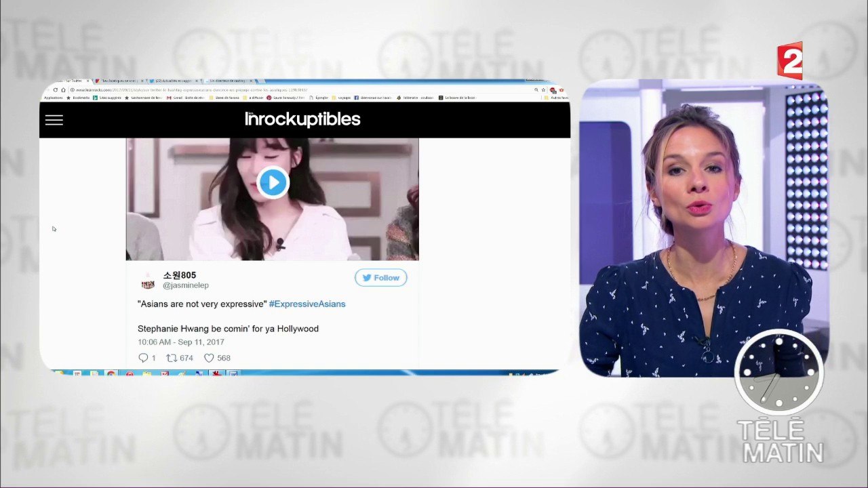Click the Chrome icon in Windows taskbar
This screenshot has width=868, height=488.
pyautogui.click(x=111, y=373)
